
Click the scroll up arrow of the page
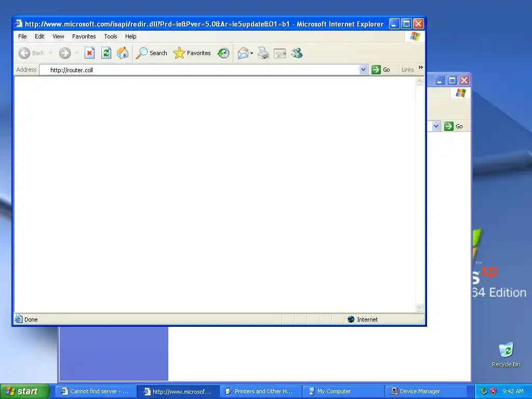coord(420,81)
